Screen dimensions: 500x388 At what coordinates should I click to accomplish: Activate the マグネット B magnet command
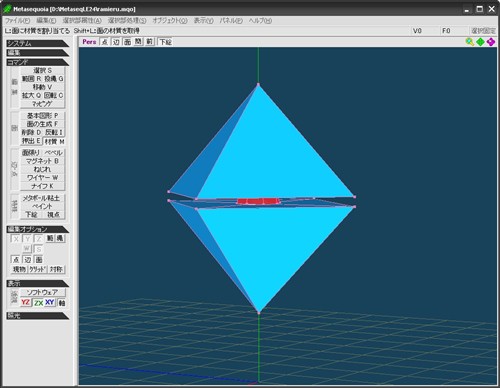tap(42, 161)
